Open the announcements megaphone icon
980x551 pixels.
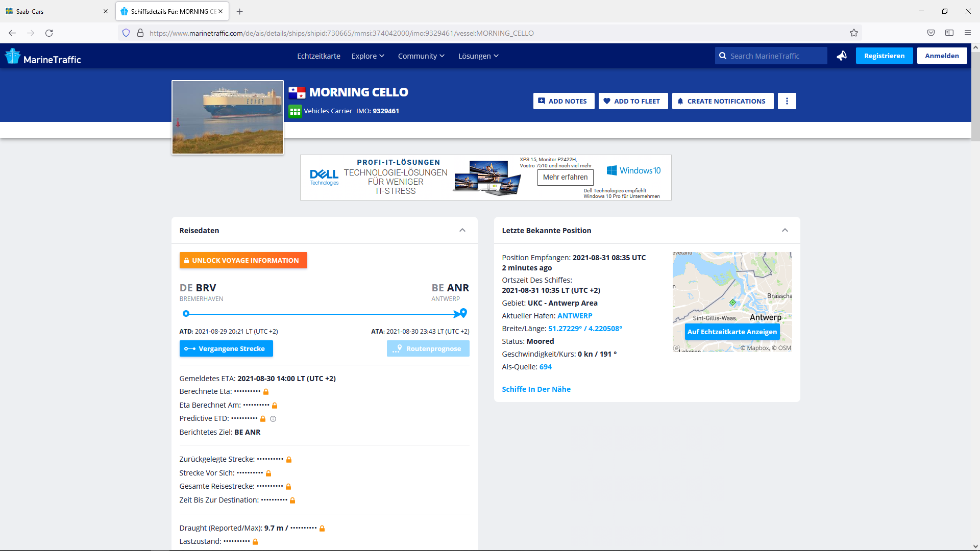pyautogui.click(x=842, y=56)
